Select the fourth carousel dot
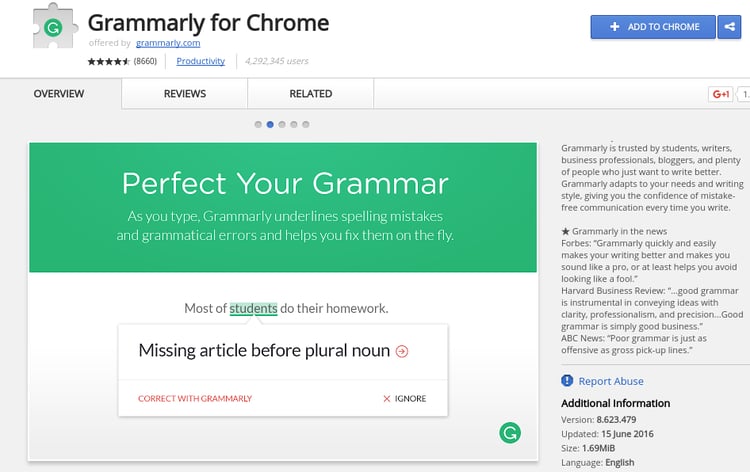The width and height of the screenshot is (750, 472). coord(294,125)
